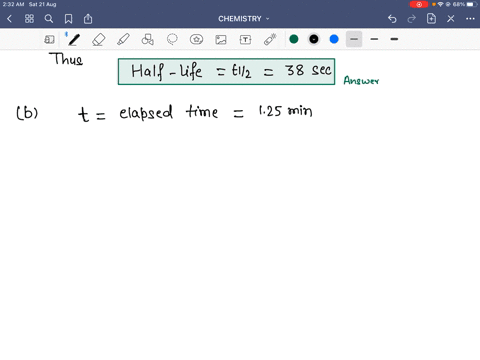This screenshot has width=480, height=360.
Task: Select the medium stroke width
Action: [x=374, y=39]
